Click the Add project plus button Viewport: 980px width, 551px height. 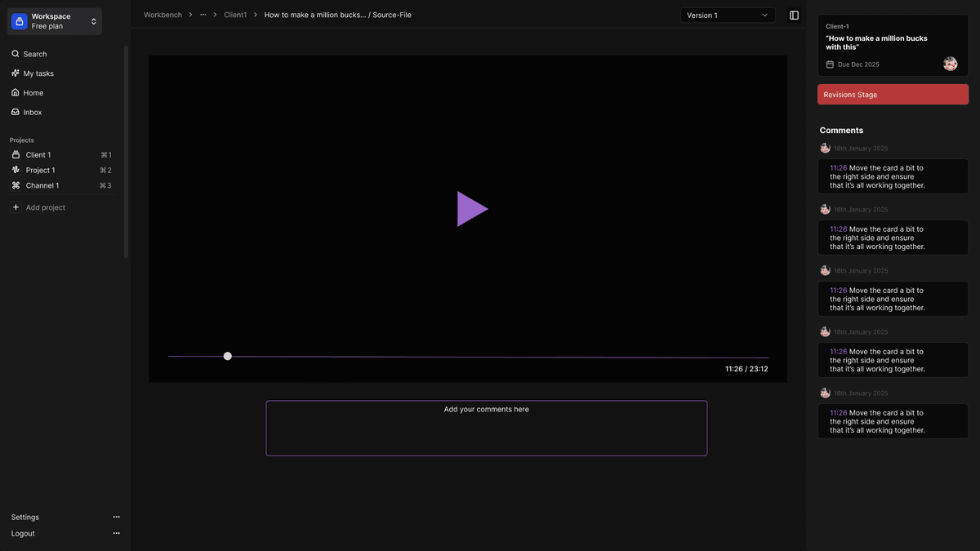16,207
